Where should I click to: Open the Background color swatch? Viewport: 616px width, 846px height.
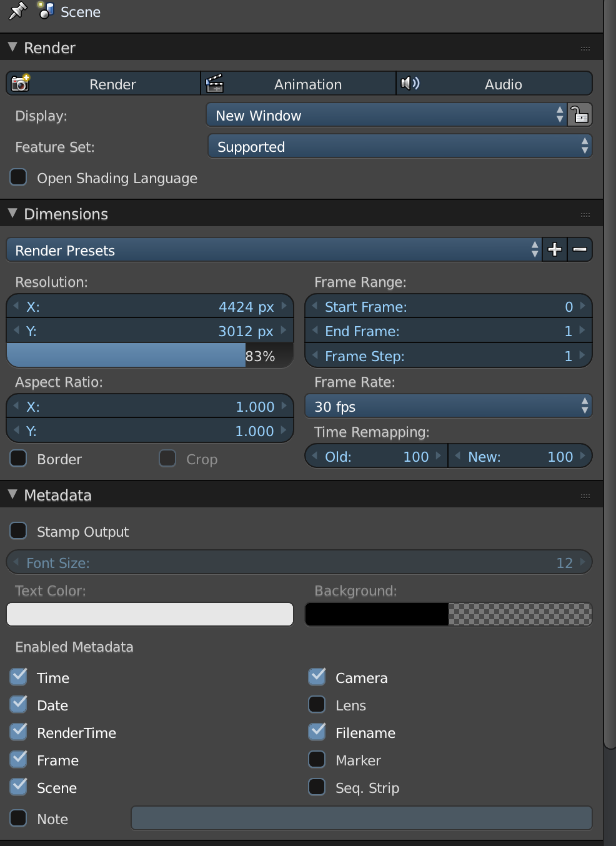click(449, 614)
